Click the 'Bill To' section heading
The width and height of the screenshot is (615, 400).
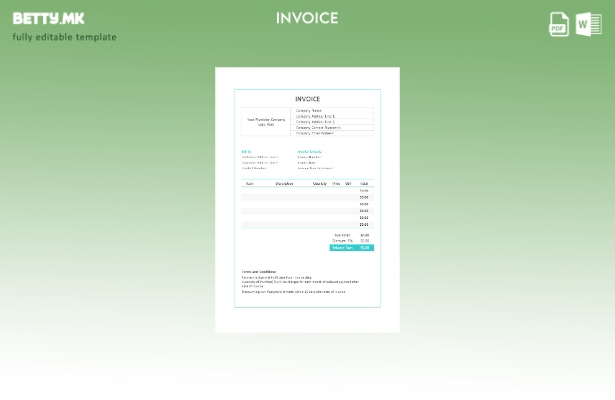point(246,152)
